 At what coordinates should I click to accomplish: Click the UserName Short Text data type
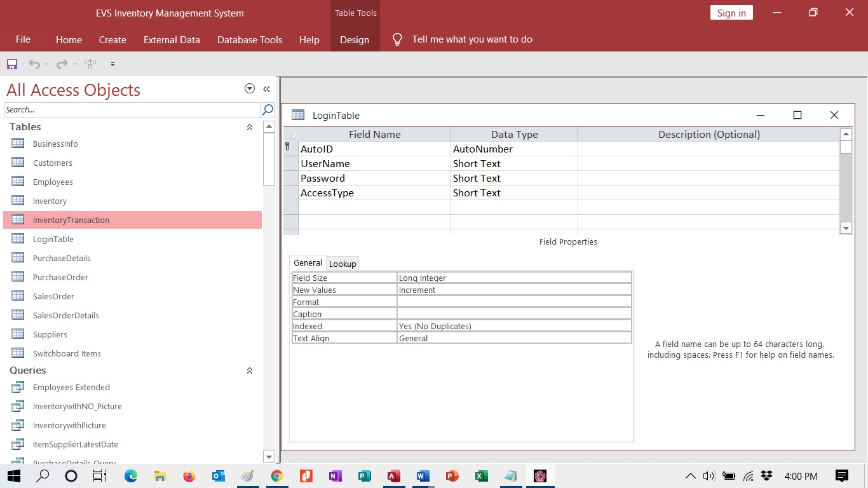coord(514,163)
